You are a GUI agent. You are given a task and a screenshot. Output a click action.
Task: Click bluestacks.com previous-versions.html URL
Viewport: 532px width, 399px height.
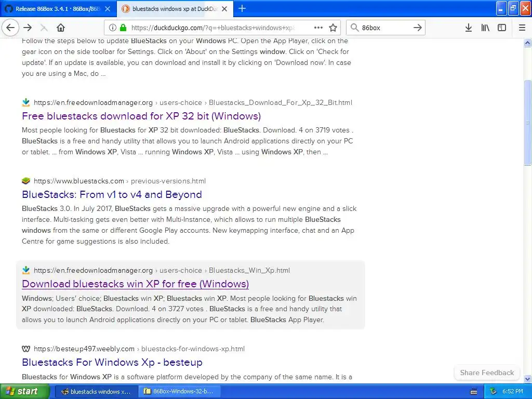[119, 181]
